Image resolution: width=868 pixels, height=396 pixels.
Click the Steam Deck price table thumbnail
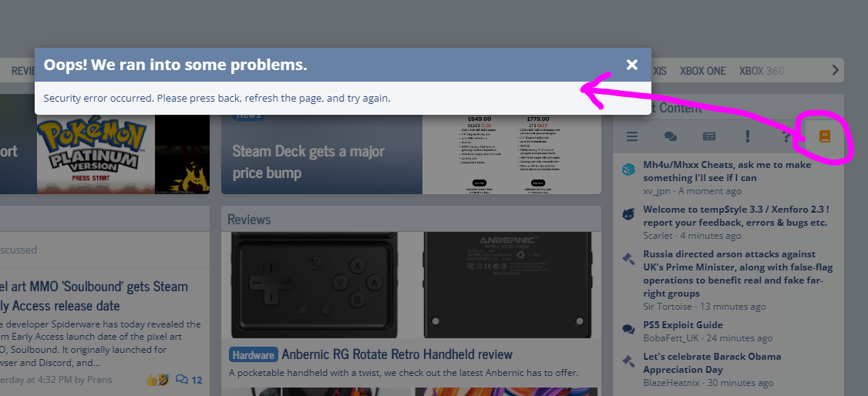point(512,154)
